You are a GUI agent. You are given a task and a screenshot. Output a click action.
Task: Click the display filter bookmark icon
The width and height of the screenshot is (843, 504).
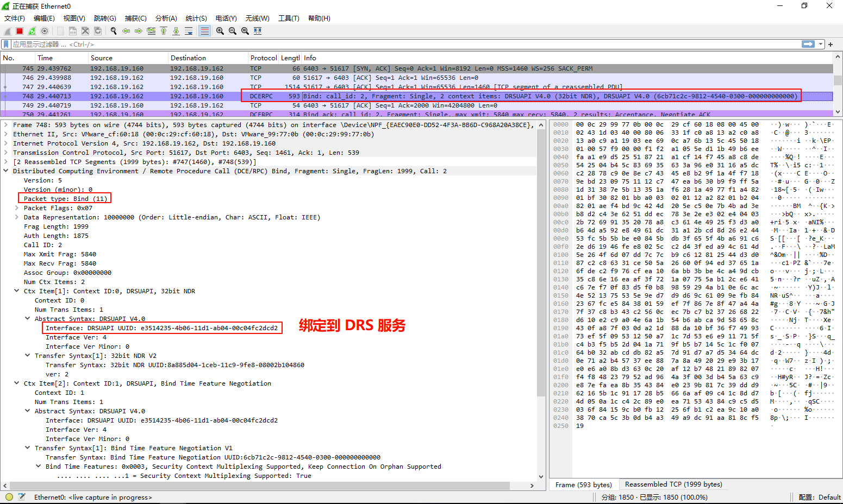tap(7, 44)
